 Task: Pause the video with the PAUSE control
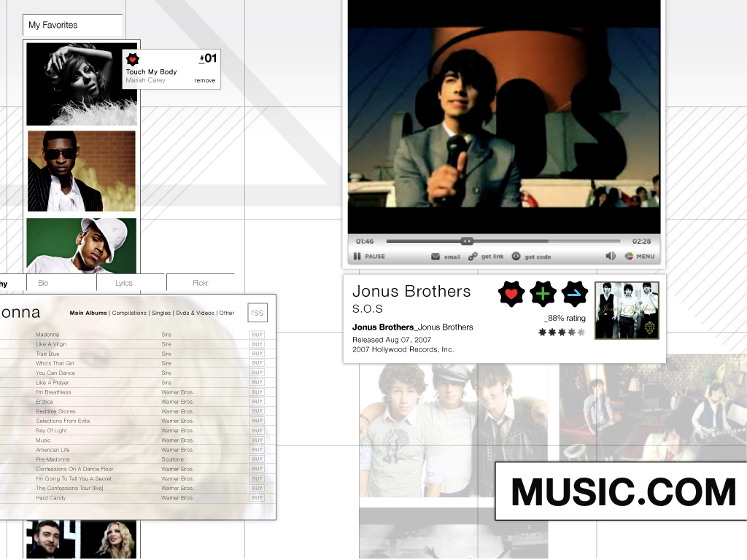tap(369, 256)
